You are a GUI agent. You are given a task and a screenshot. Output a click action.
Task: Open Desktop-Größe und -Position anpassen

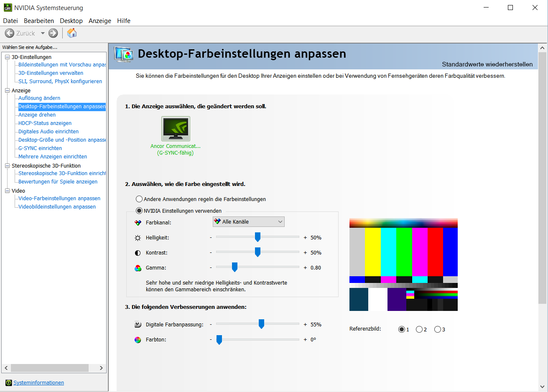click(62, 140)
